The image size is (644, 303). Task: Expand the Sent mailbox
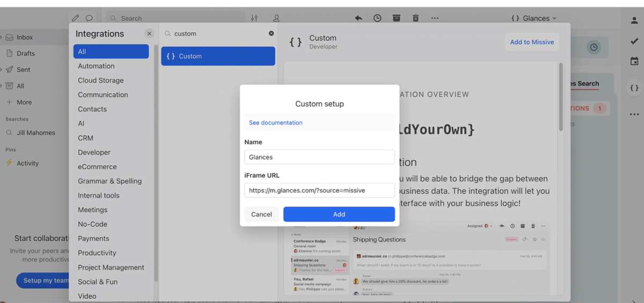(x=2, y=70)
